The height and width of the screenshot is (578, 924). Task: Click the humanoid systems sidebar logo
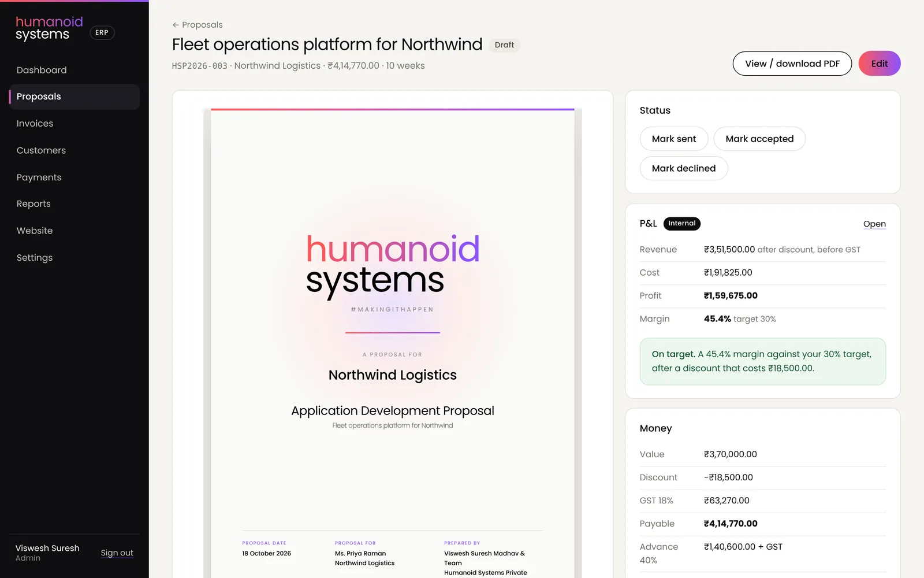click(49, 28)
